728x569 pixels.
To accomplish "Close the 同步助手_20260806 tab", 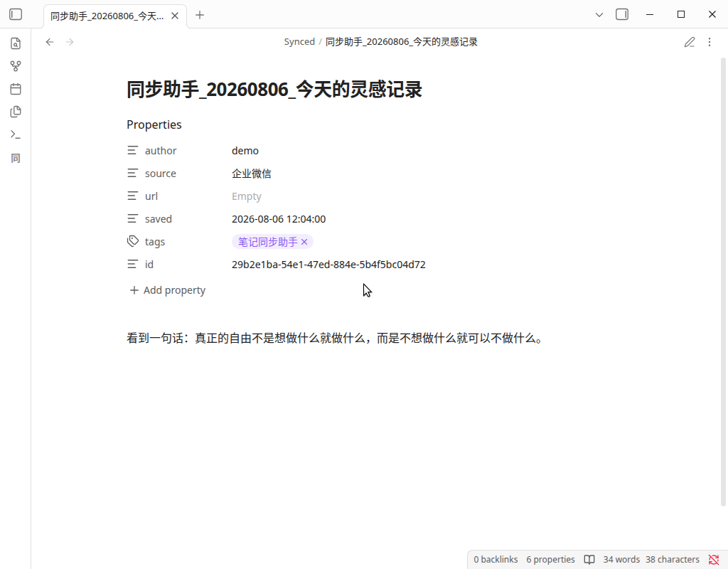I will [175, 16].
